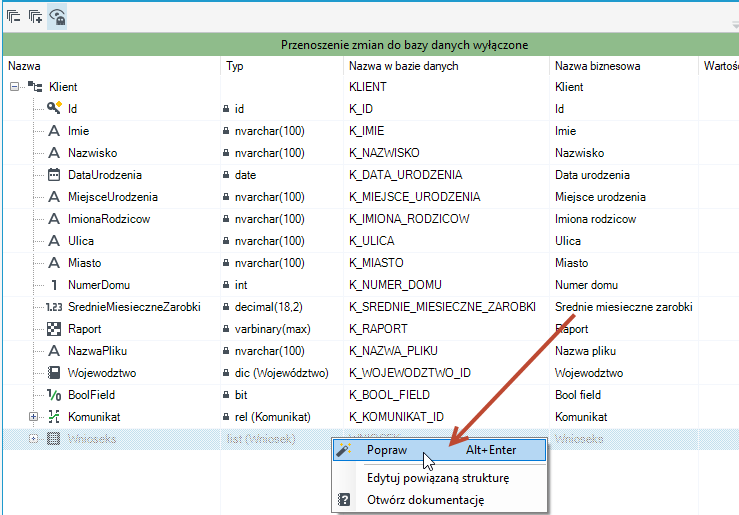Screen dimensions: 739x515
Task: Click the business name cell Srednie miesieczne zarobki
Action: 624,307
